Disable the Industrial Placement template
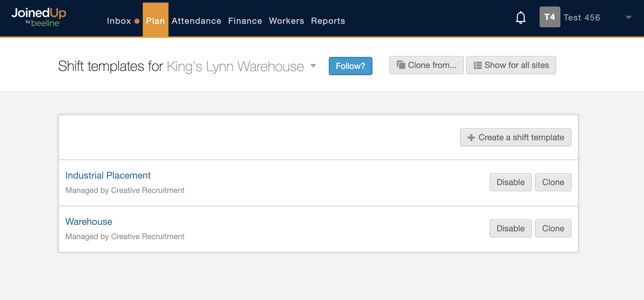 (510, 182)
